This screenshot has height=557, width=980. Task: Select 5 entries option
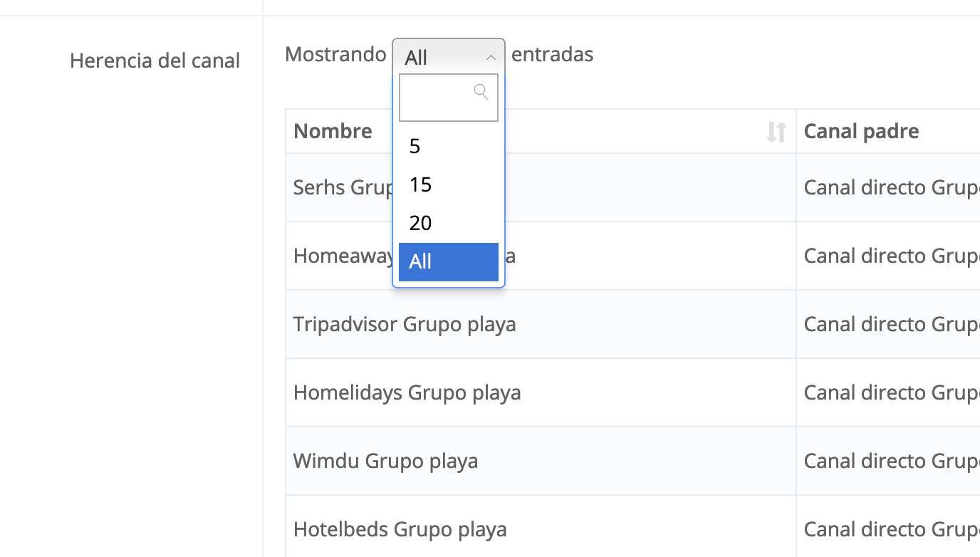tap(449, 147)
